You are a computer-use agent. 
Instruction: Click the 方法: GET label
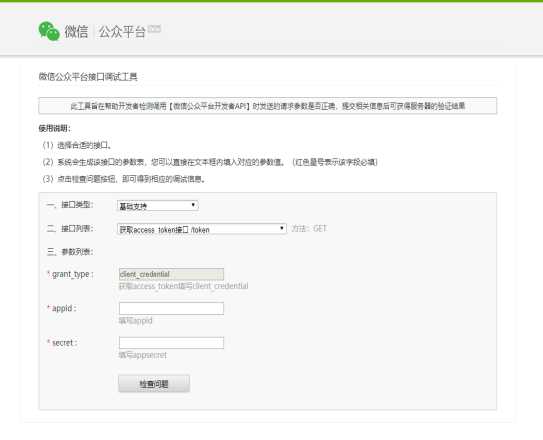coord(309,228)
